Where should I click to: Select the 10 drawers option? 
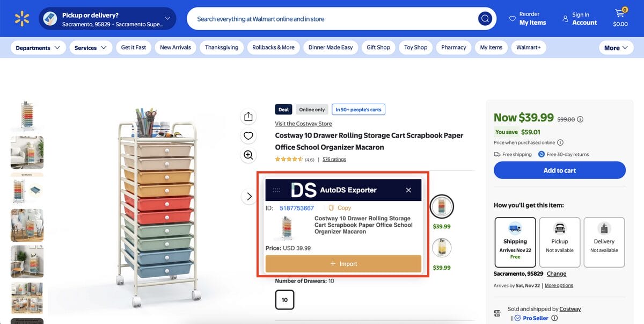284,299
